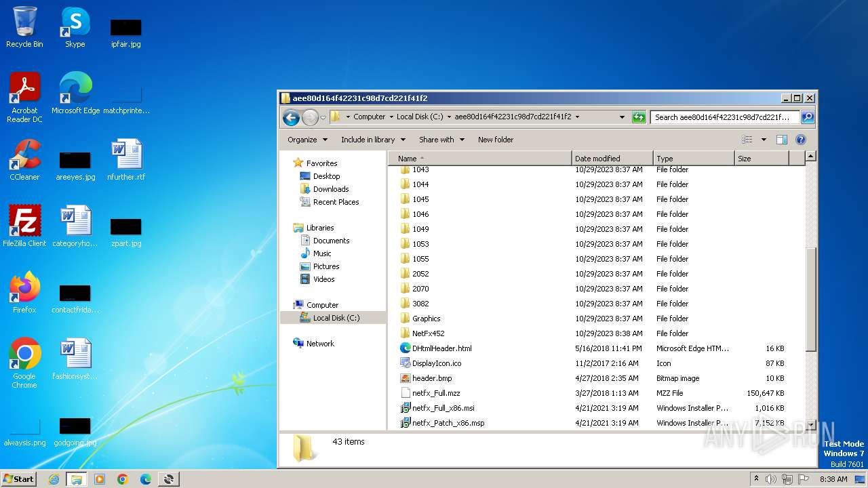Open the Organize menu
Screen dimensions: 868x488
[x=308, y=140]
